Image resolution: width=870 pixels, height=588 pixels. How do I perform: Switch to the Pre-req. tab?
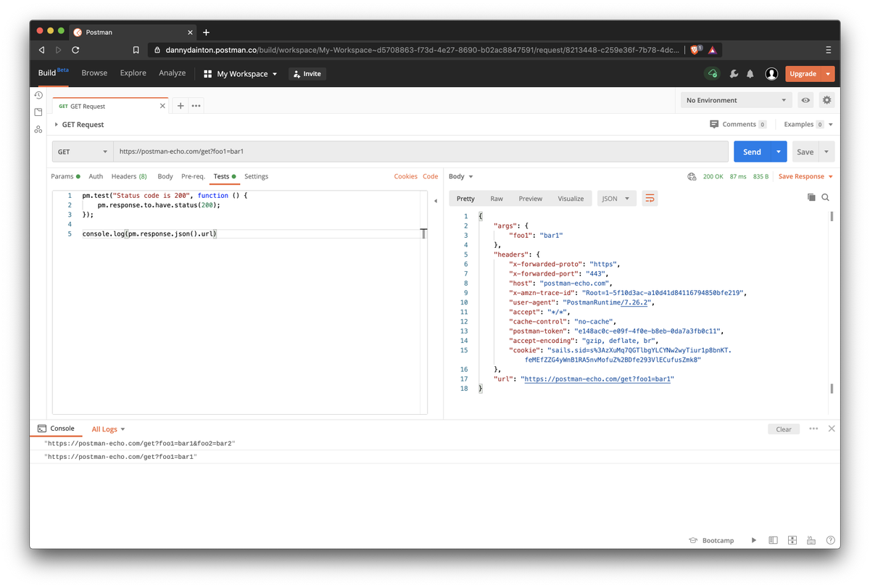coord(193,176)
